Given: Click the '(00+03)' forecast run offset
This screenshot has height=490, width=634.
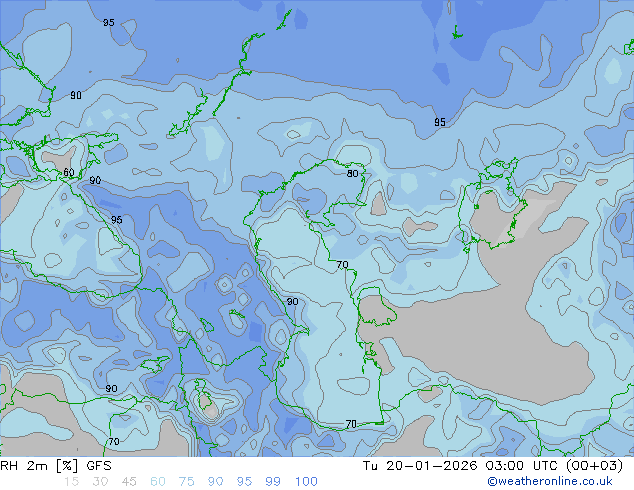Looking at the screenshot, I should [x=594, y=466].
